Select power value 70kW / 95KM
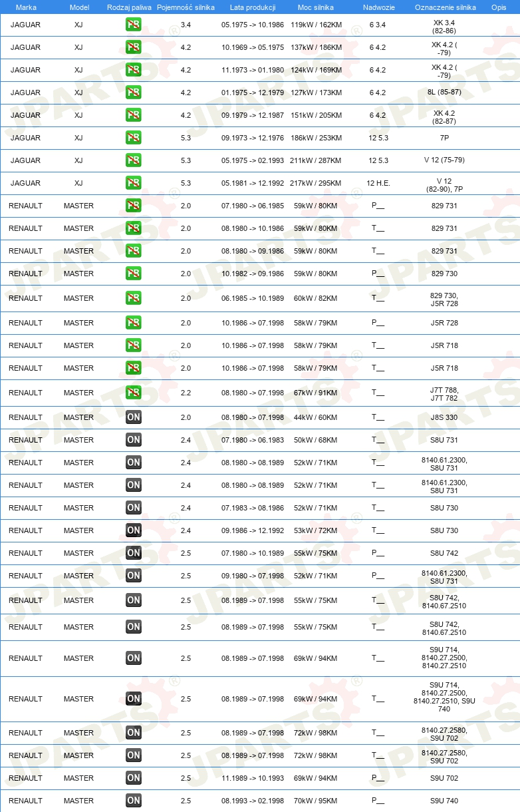This screenshot has height=812, width=520. click(x=316, y=801)
